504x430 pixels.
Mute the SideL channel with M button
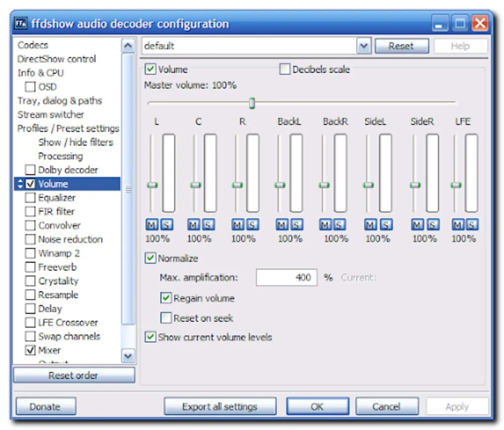[370, 225]
